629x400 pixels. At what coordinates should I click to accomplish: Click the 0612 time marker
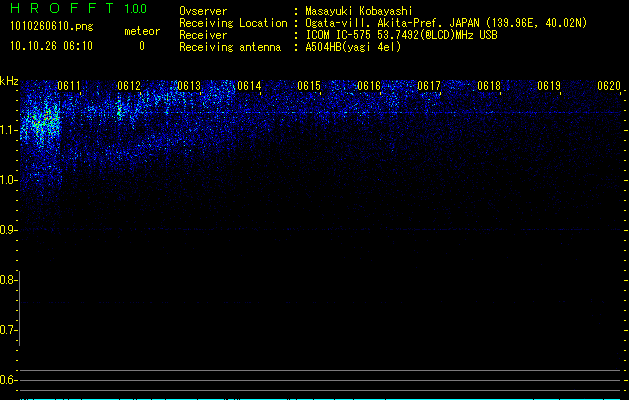click(129, 86)
